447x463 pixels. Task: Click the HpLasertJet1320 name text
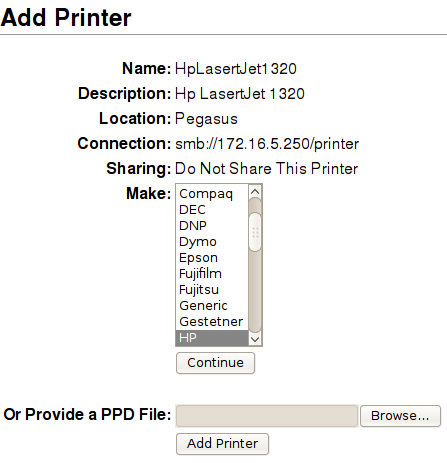tap(236, 69)
